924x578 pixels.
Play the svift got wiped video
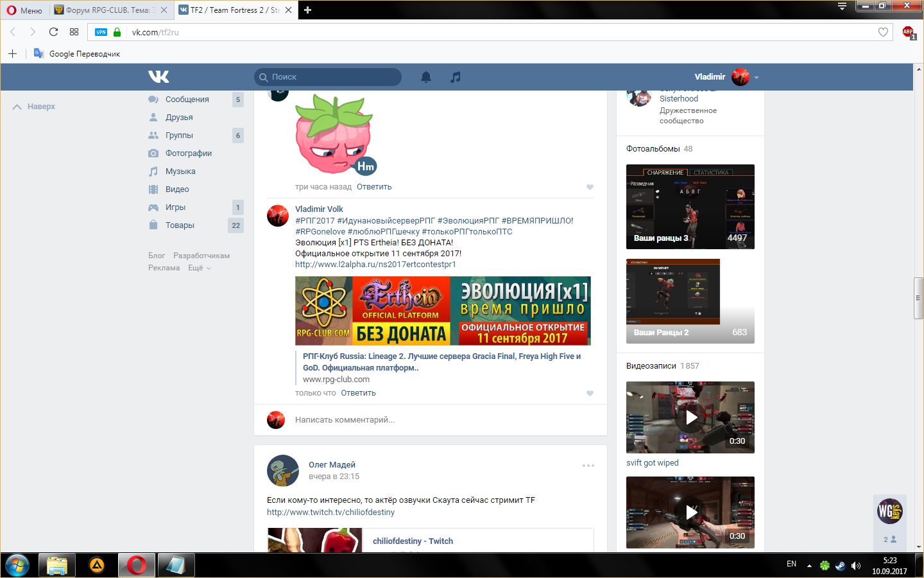690,417
